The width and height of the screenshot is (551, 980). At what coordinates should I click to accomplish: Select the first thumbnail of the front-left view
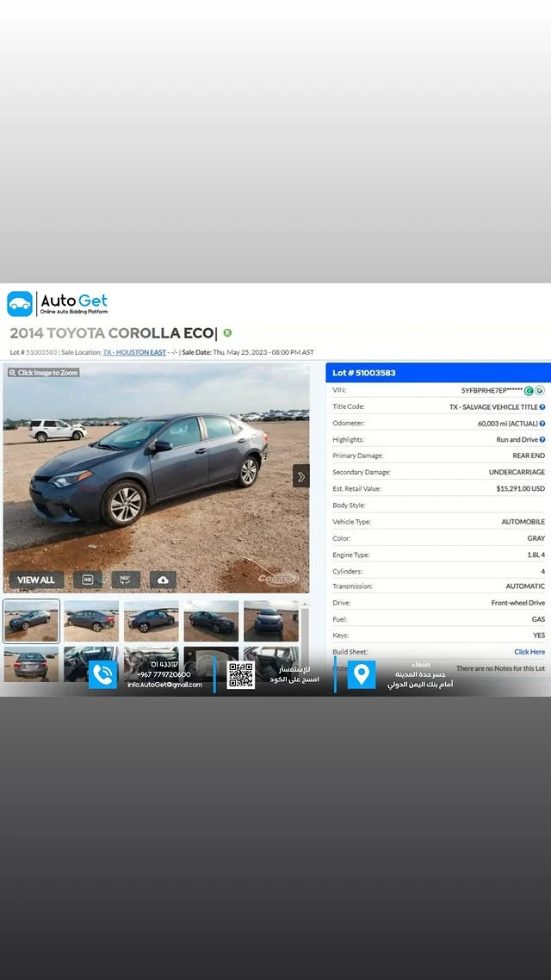(x=31, y=621)
